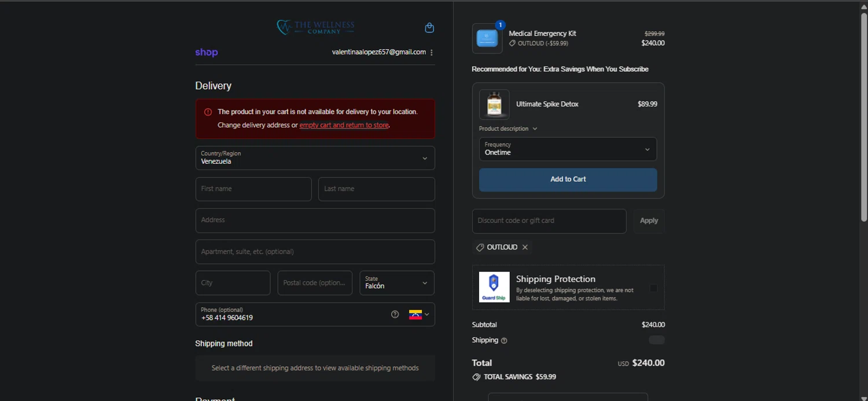Click the Medical Emergency Kit product name
Image resolution: width=868 pixels, height=401 pixels.
click(x=542, y=34)
